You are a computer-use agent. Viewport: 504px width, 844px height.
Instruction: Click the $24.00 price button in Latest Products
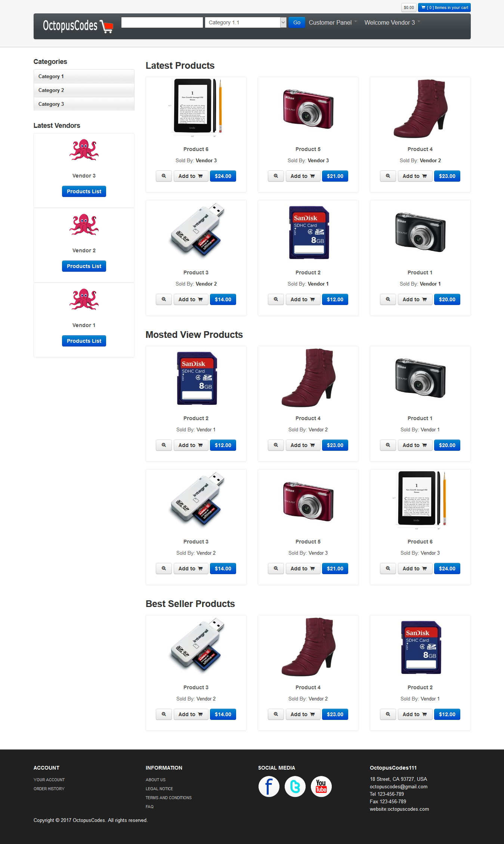tap(223, 176)
